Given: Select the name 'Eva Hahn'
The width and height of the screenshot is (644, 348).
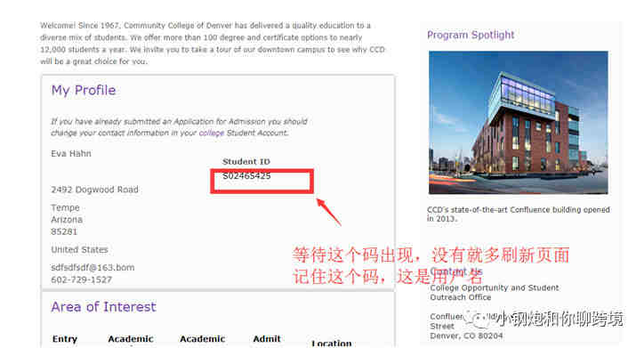Looking at the screenshot, I should pos(71,153).
